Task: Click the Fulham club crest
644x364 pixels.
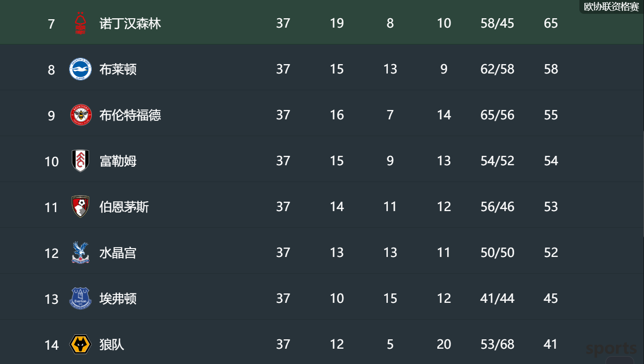Action: tap(80, 161)
